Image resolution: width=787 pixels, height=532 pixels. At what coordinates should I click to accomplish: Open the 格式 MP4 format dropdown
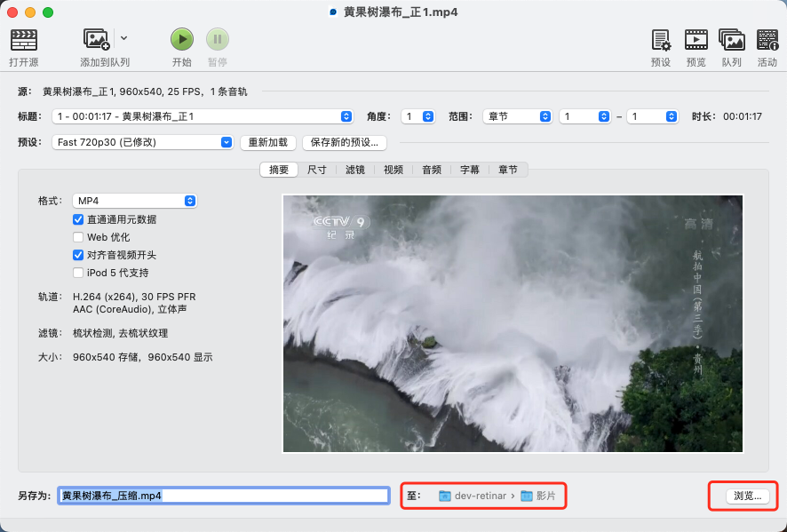(134, 201)
